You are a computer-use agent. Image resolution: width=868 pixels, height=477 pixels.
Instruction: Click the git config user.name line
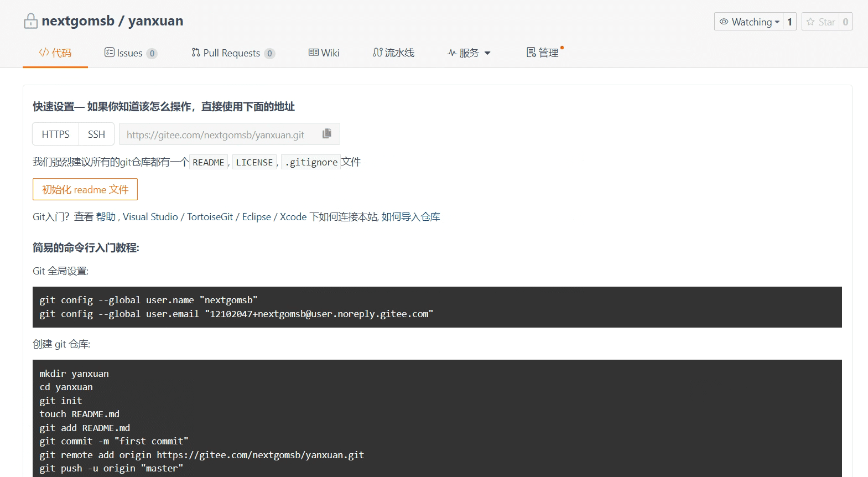(x=148, y=300)
